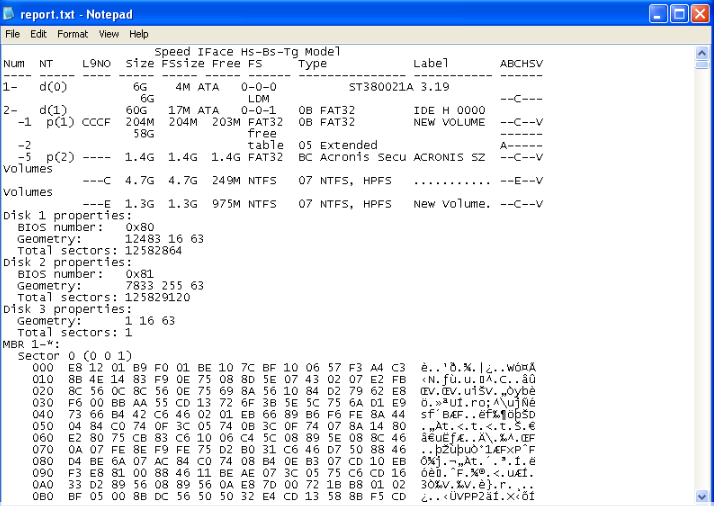Click BIOS number value 0x80
714x506 pixels.
[x=140, y=227]
